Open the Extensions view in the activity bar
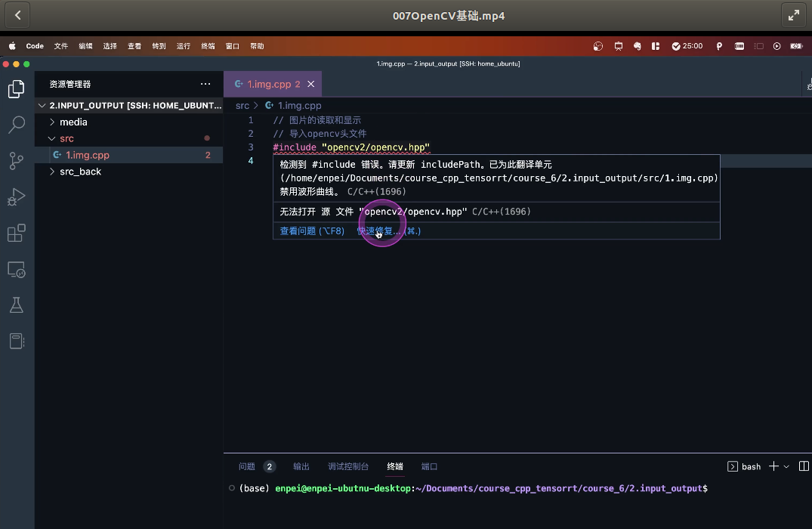 (17, 233)
